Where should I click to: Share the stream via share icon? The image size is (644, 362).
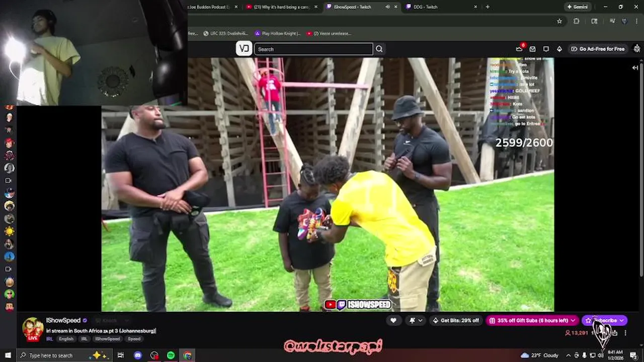click(615, 333)
